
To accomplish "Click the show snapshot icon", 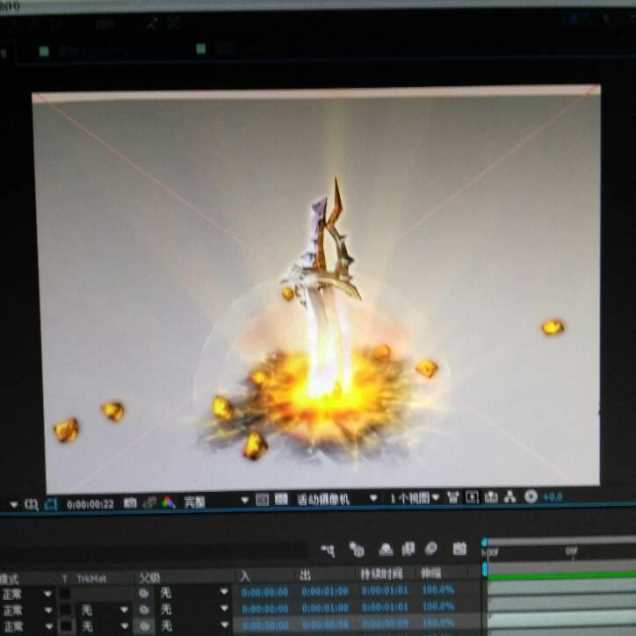I will pos(149,503).
